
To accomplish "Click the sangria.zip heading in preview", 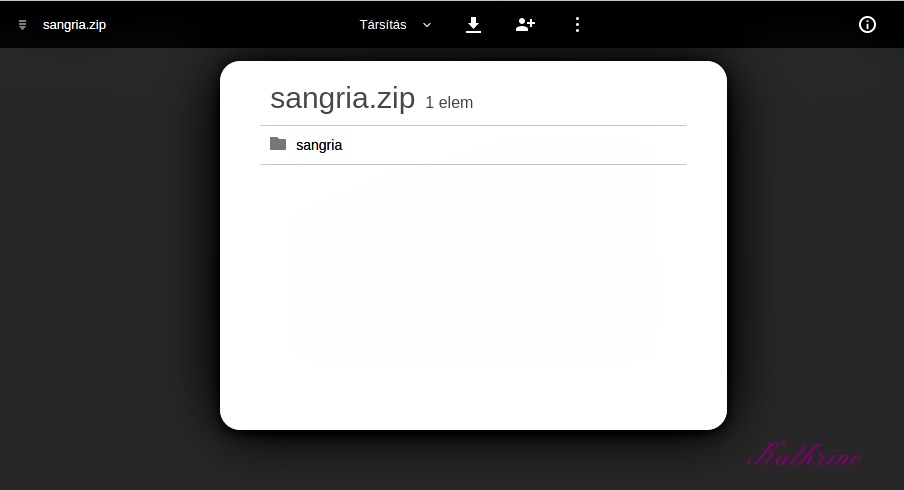I will tap(342, 98).
